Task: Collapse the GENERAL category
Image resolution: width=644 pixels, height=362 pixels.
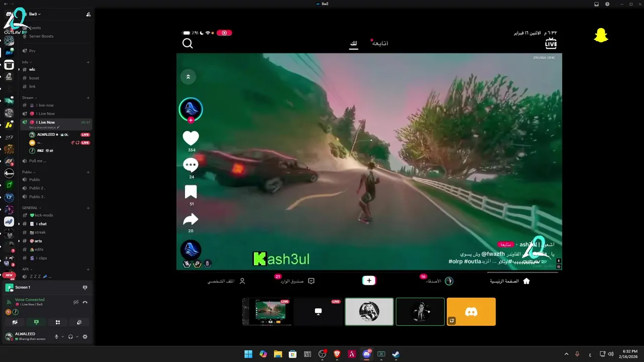Action: coord(31,208)
